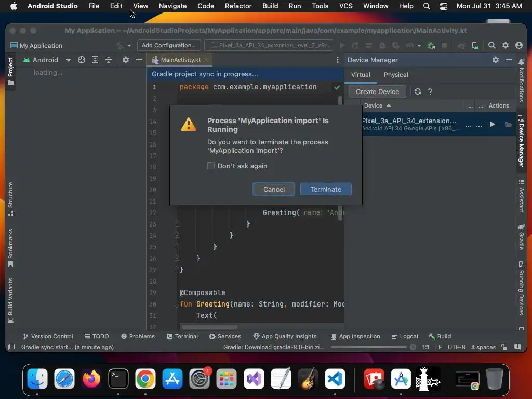Click the 4 spaces indent setting
Image resolution: width=532 pixels, height=399 pixels.
(x=483, y=347)
